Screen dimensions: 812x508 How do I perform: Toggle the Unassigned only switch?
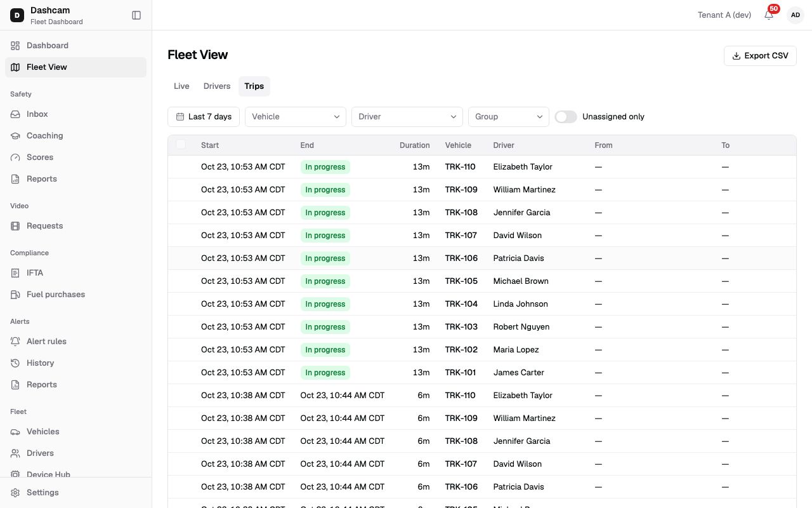(566, 117)
